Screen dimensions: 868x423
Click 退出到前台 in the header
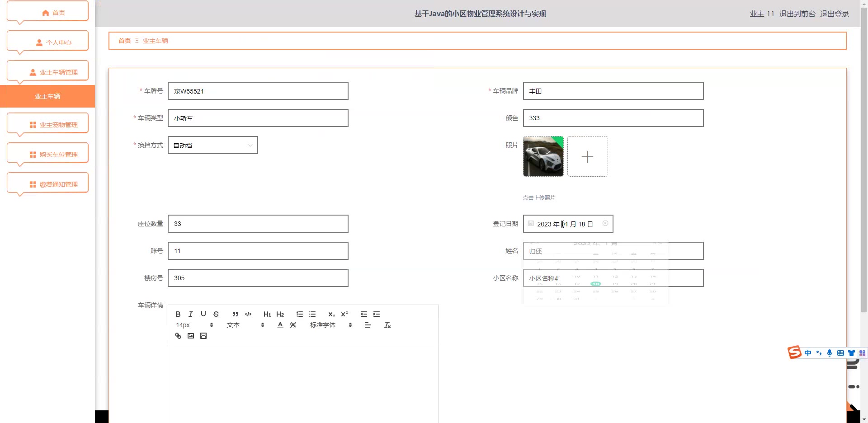point(797,14)
